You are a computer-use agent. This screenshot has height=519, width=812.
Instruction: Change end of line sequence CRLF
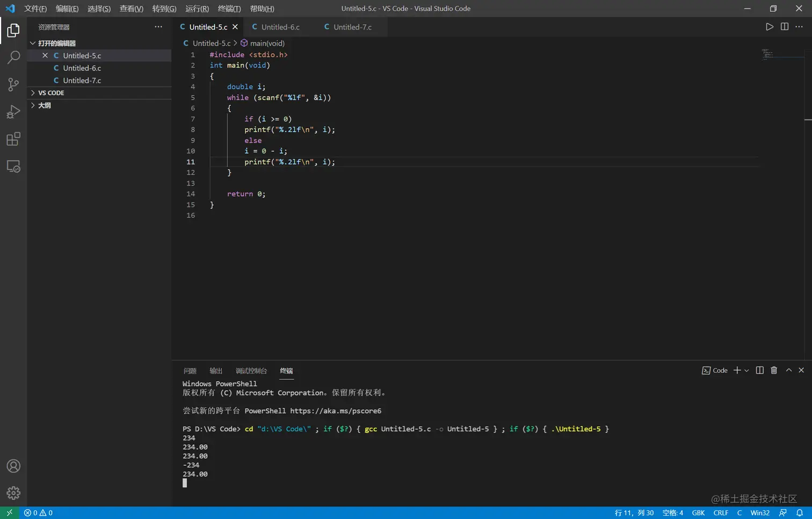721,513
